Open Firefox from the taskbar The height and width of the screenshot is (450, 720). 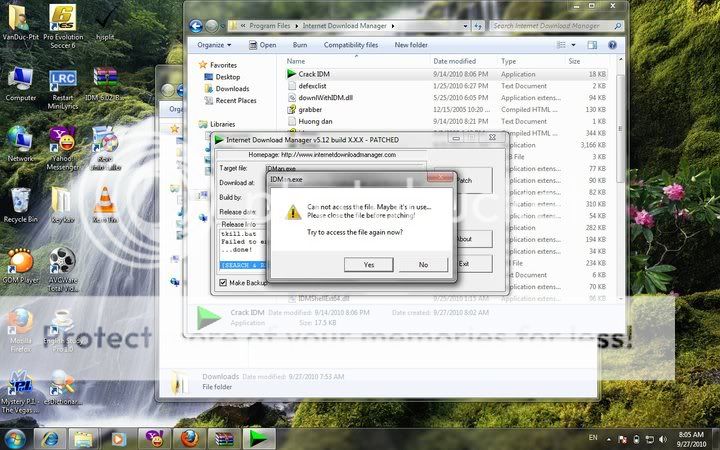[x=189, y=439]
